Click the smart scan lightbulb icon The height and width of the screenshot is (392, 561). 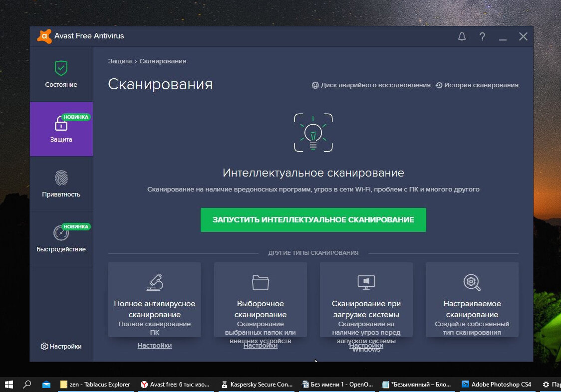[313, 133]
